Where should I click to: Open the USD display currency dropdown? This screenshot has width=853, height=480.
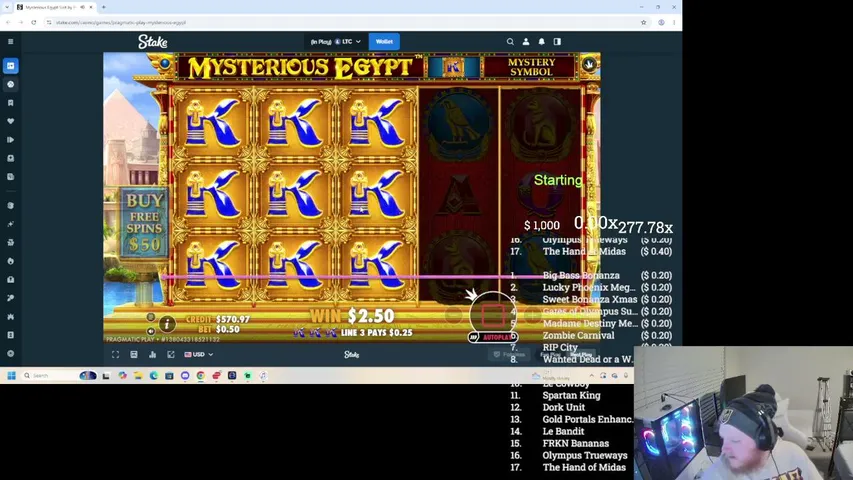pyautogui.click(x=199, y=354)
